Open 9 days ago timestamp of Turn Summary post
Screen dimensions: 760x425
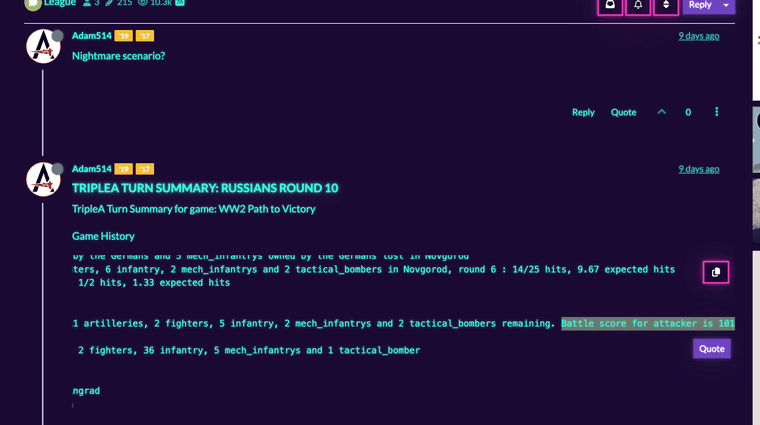[x=698, y=169]
